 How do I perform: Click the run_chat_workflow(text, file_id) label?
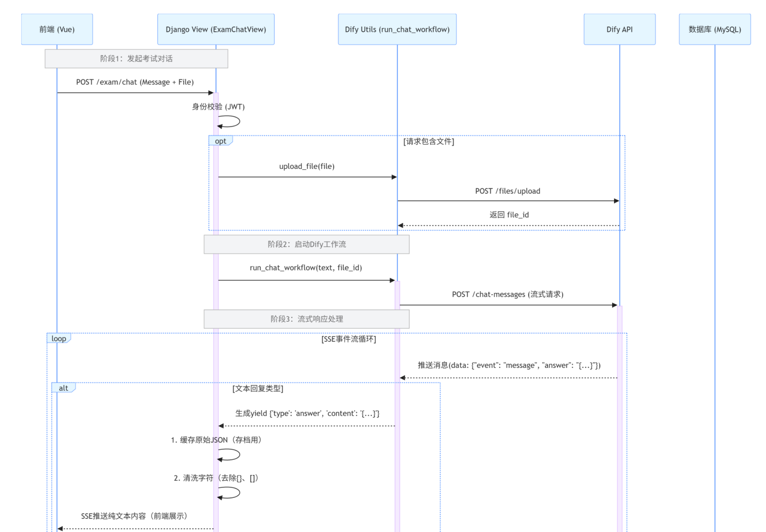[x=305, y=268]
